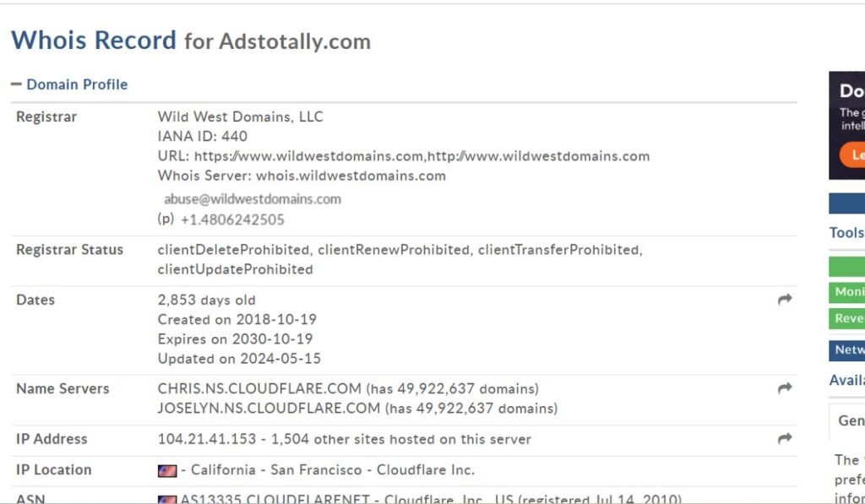The height and width of the screenshot is (504, 865).
Task: Click the US flag in IP Location row
Action: coord(167,471)
